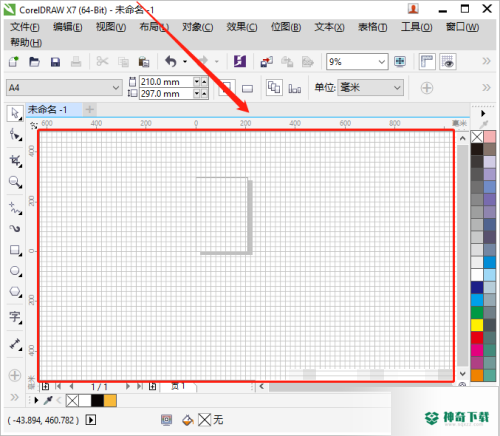Select the Text tool
This screenshot has width=500, height=436.
[x=15, y=317]
